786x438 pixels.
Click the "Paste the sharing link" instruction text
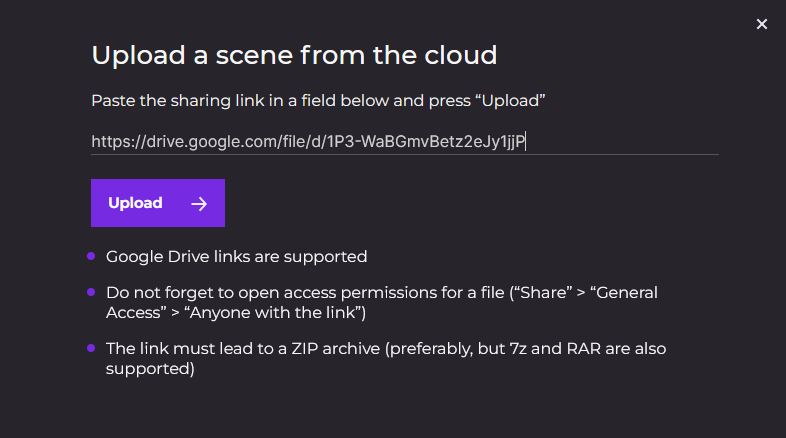coord(317,101)
